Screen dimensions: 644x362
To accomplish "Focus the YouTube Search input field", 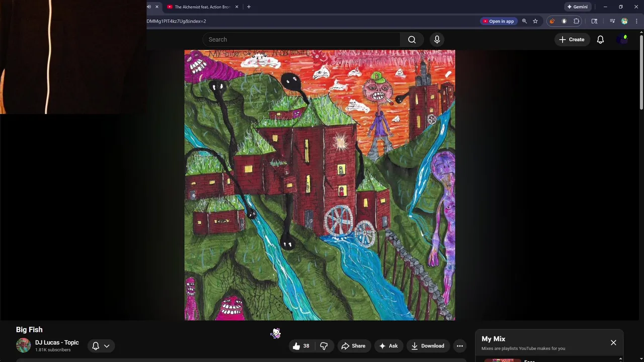I will point(301,39).
